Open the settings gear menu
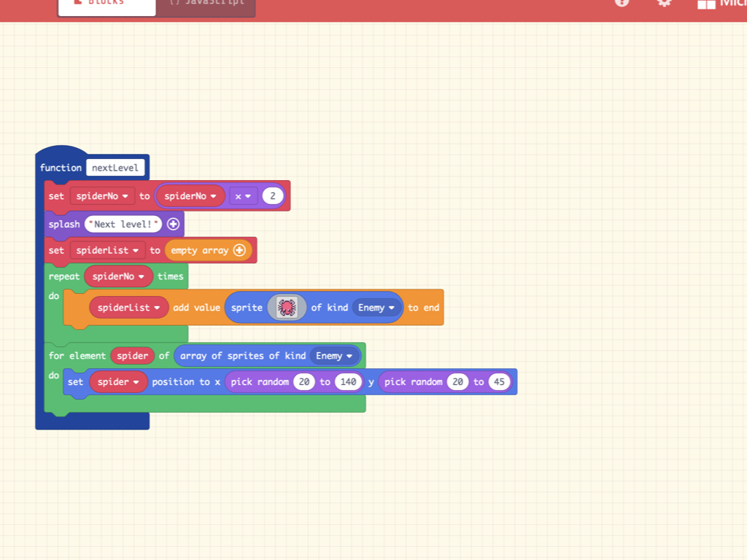This screenshot has width=747, height=560. [664, 2]
